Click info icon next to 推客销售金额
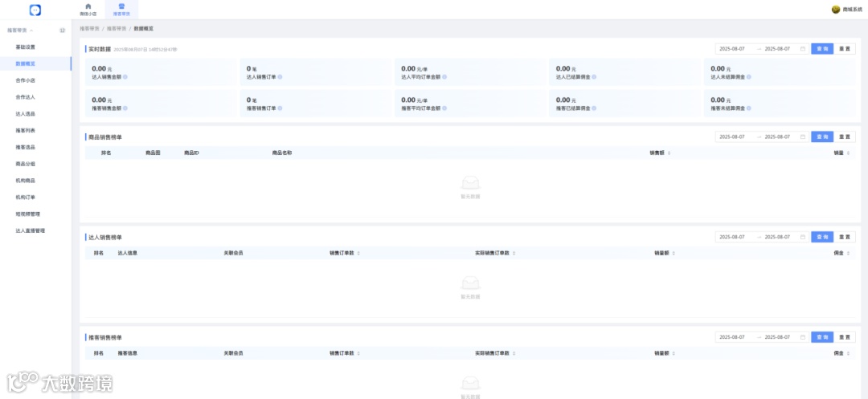868x399 pixels. [125, 108]
